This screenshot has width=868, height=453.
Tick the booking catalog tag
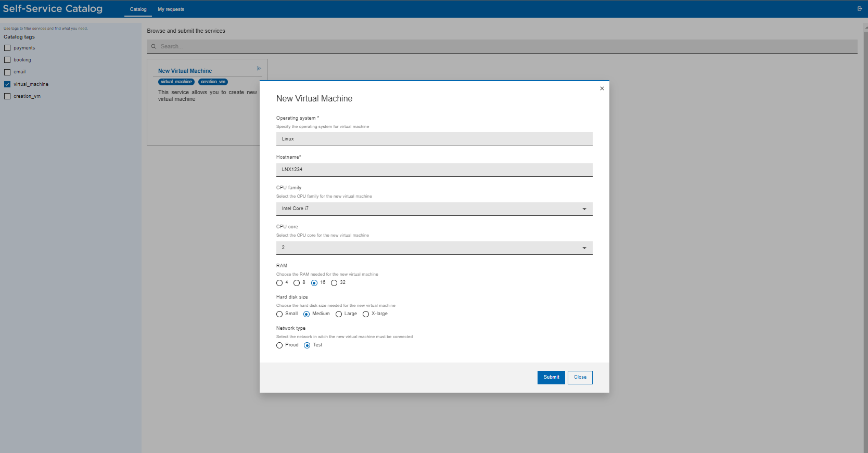click(x=7, y=60)
